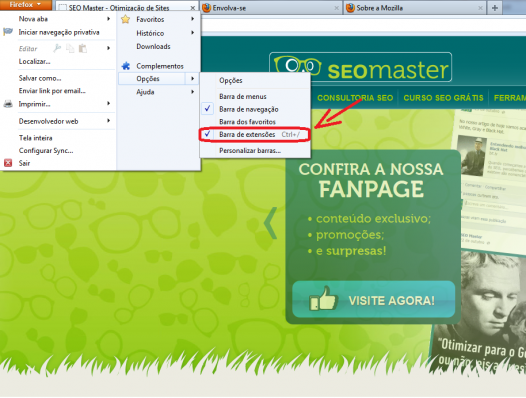Viewport: 526px width, 398px height.
Task: Toggle Barra de menus option
Action: [x=243, y=97]
